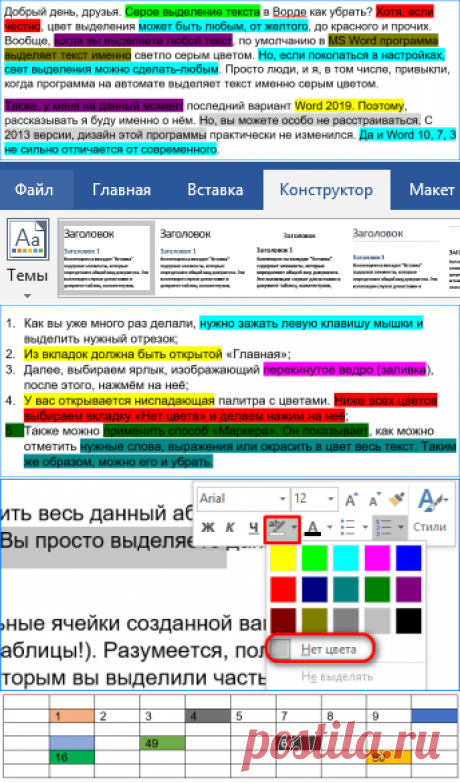Toggle italic with the К button
Image resolution: width=460 pixels, height=782 pixels.
coord(230,527)
